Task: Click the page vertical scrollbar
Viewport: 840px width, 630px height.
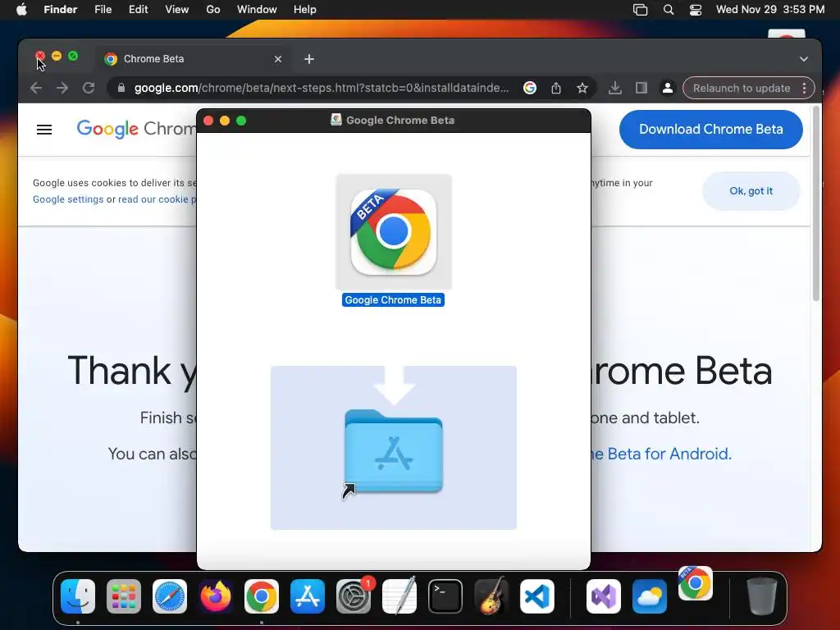Action: (x=816, y=203)
